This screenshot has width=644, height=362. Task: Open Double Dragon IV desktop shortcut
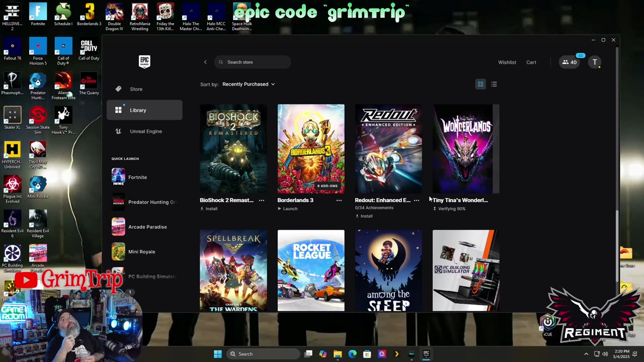tap(114, 17)
